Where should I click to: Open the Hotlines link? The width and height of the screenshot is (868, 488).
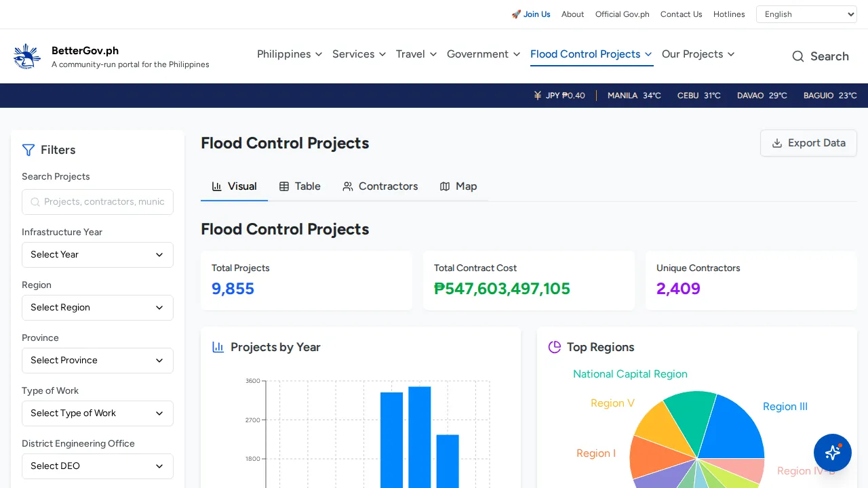click(x=729, y=14)
